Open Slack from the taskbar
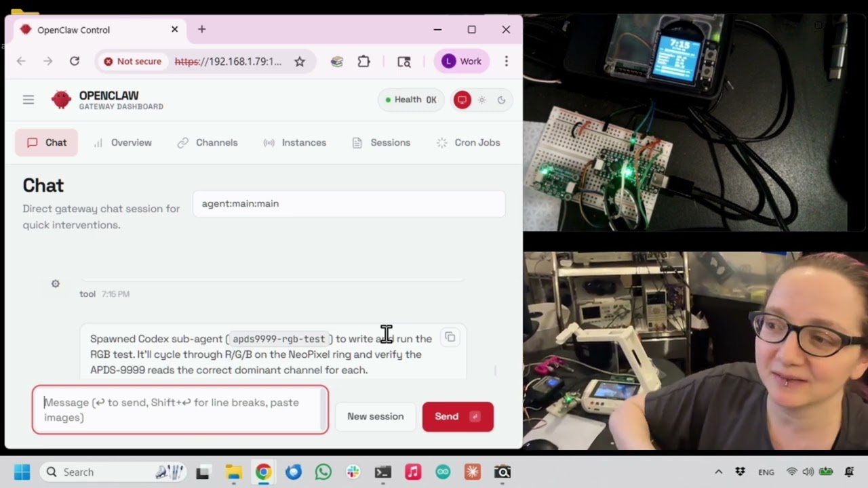The width and height of the screenshot is (868, 488). 353,472
